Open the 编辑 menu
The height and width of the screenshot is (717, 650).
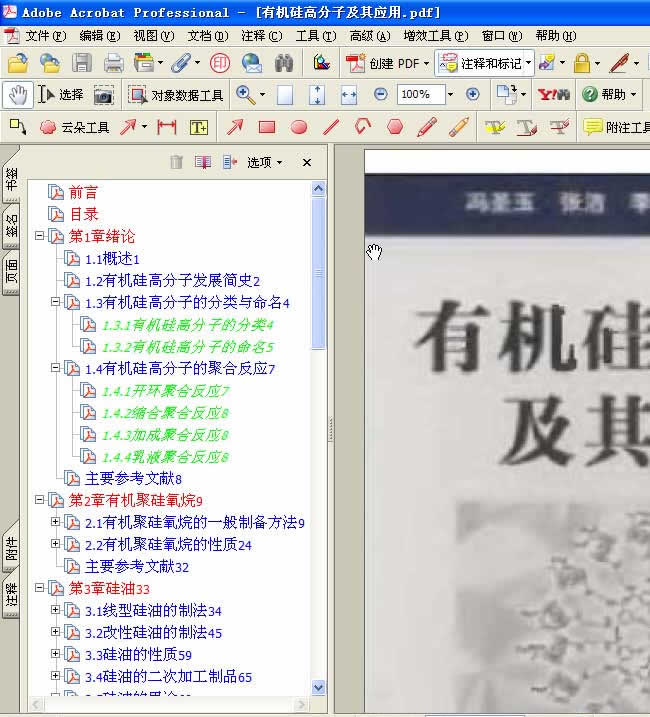[x=99, y=36]
